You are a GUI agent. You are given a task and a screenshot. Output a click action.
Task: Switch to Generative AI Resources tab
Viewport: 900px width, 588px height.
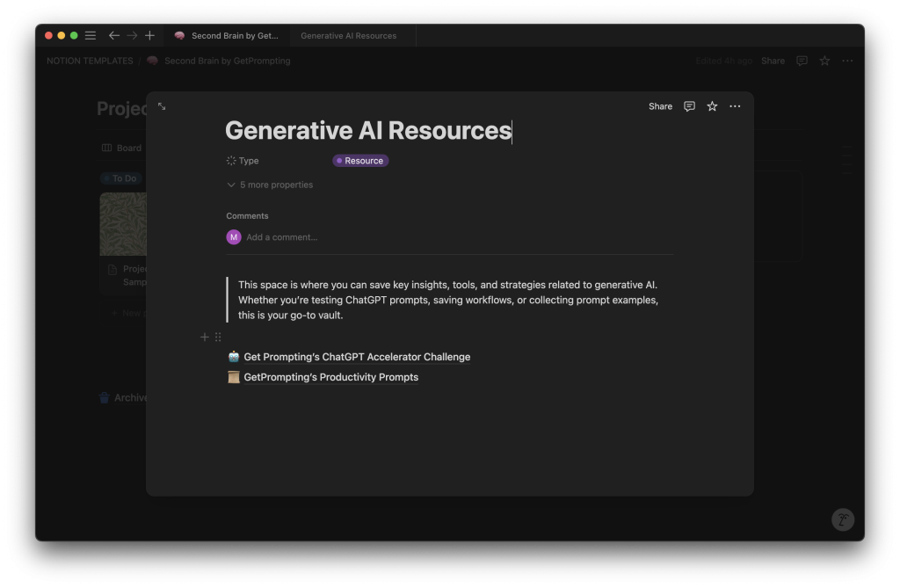point(348,36)
